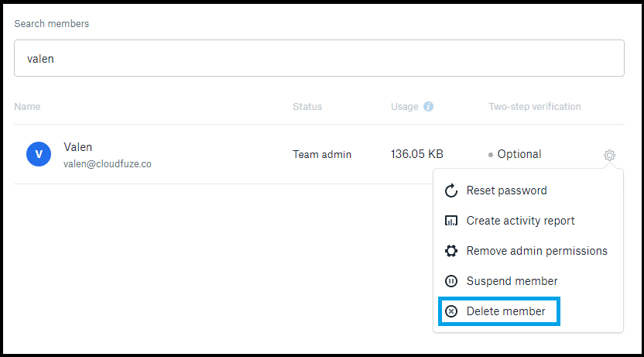Image resolution: width=644 pixels, height=357 pixels.
Task: Select Remove admin permissions
Action: tap(537, 251)
